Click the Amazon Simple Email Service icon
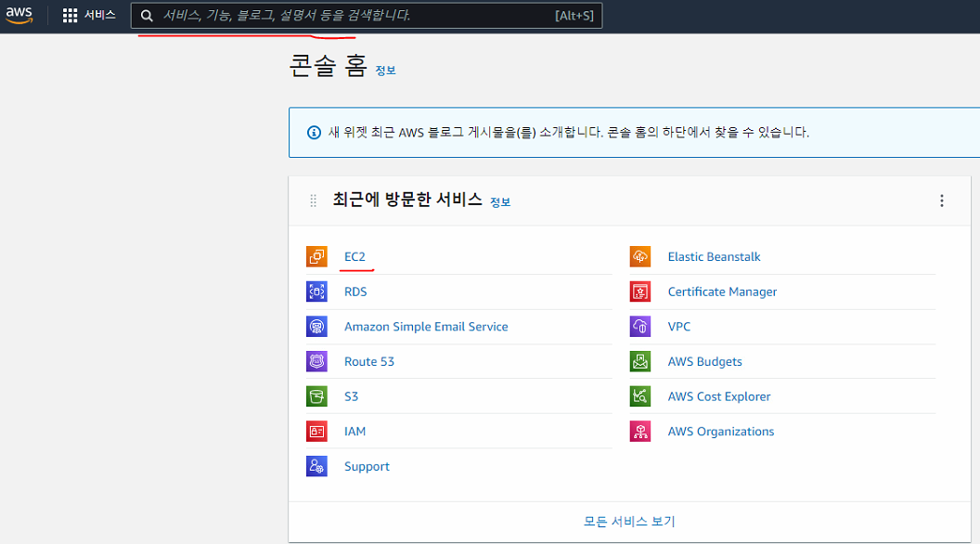980x544 pixels. click(x=316, y=327)
